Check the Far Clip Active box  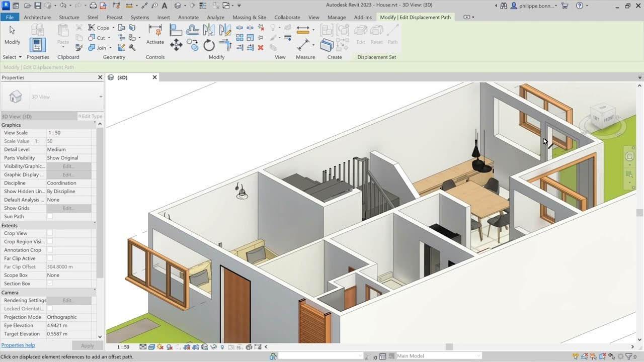(x=50, y=258)
